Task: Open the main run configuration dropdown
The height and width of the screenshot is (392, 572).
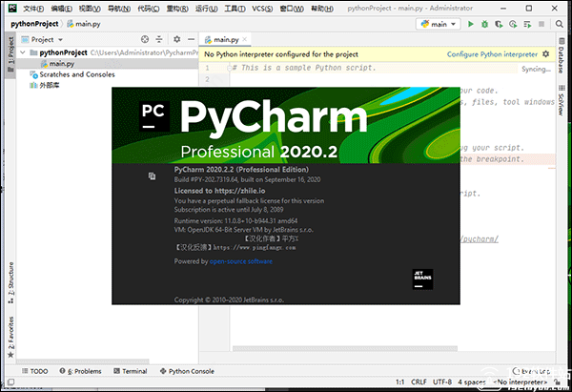Action: pos(439,23)
